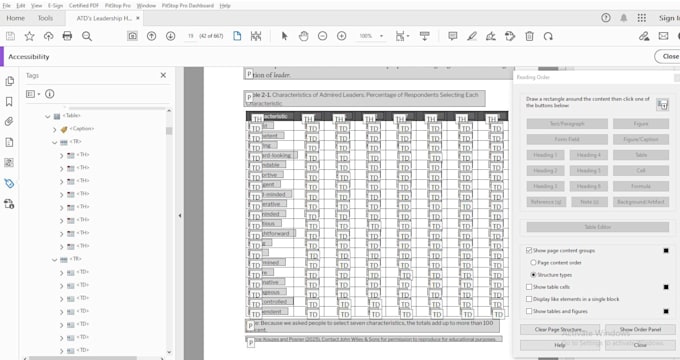Enable Show tables and figures checkbox

pos(529,311)
